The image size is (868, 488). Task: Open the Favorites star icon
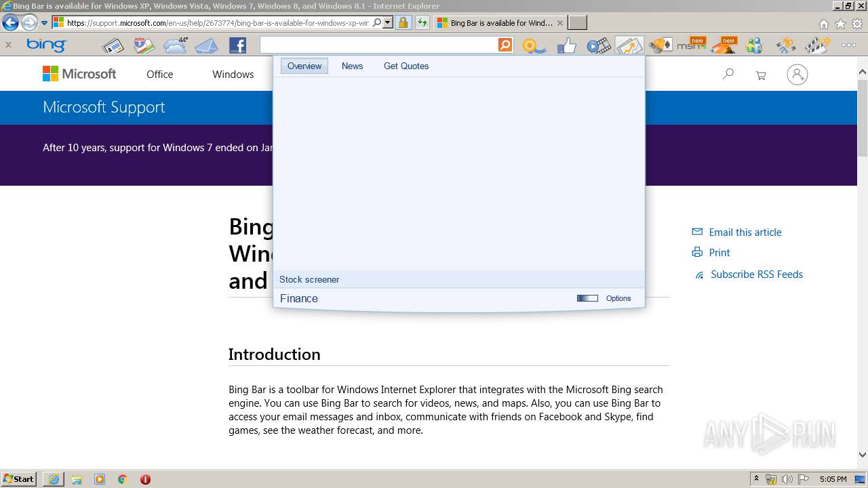pos(840,24)
